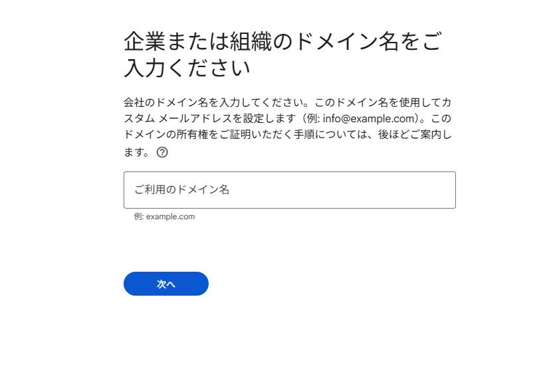Click paragraph line starting ドメインの所有権
This screenshot has width=545, height=392.
click(x=287, y=134)
